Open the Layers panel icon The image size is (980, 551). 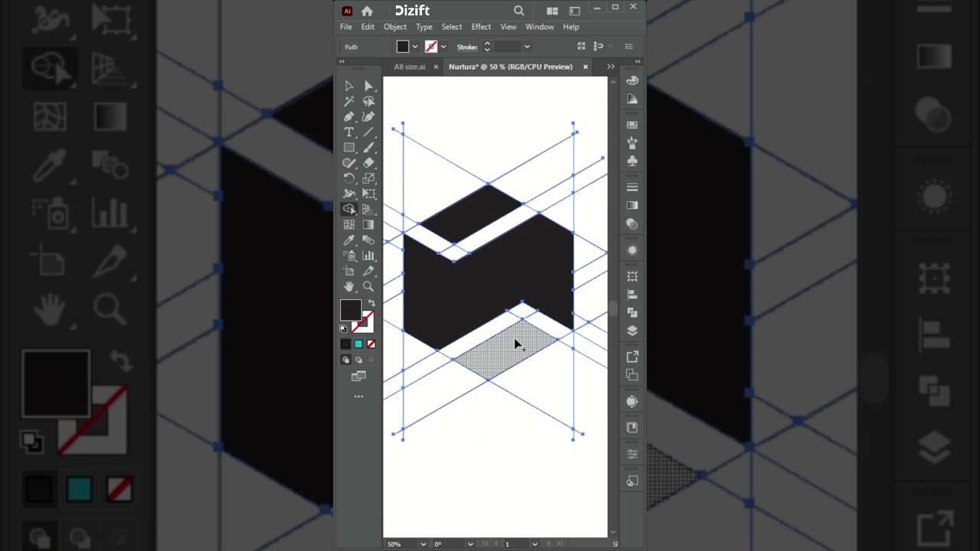pos(632,331)
